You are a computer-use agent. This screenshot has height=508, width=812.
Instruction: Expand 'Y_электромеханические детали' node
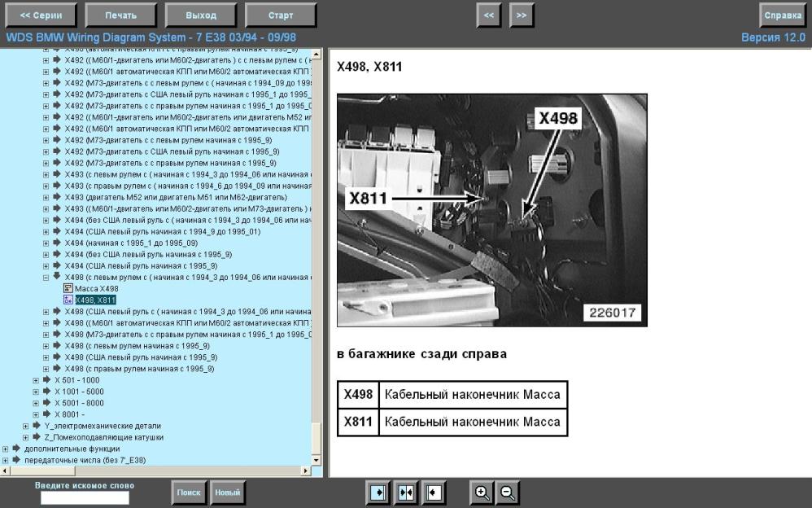(25, 426)
